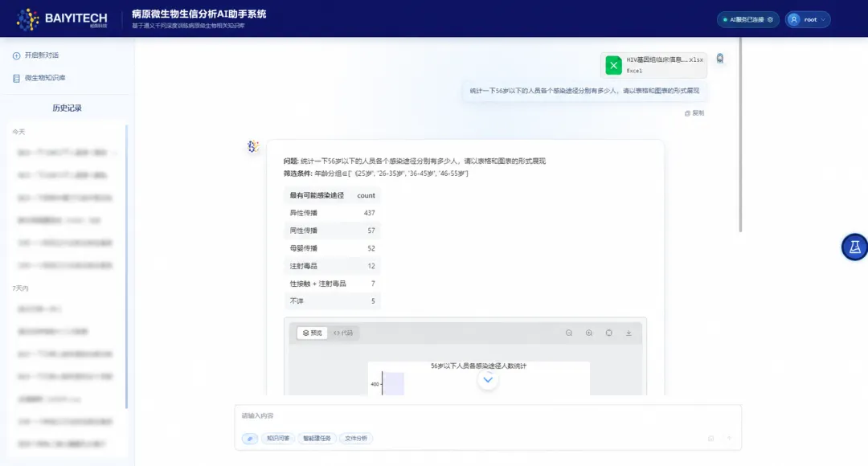Click the user question message bubble
The height and width of the screenshot is (466, 868).
pyautogui.click(x=584, y=91)
